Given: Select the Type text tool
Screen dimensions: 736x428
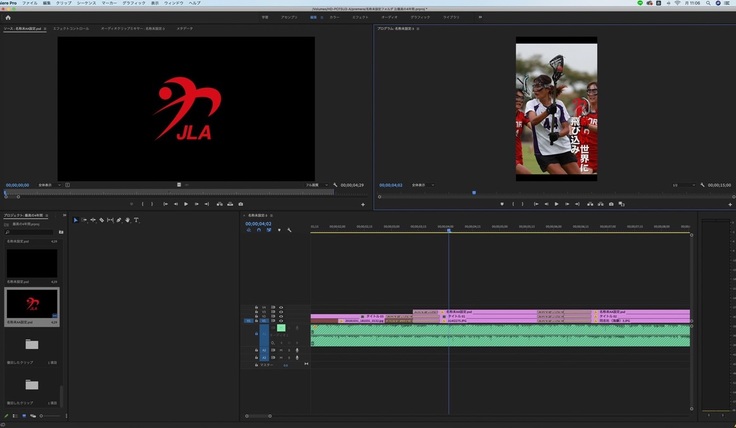Looking at the screenshot, I should 136,219.
